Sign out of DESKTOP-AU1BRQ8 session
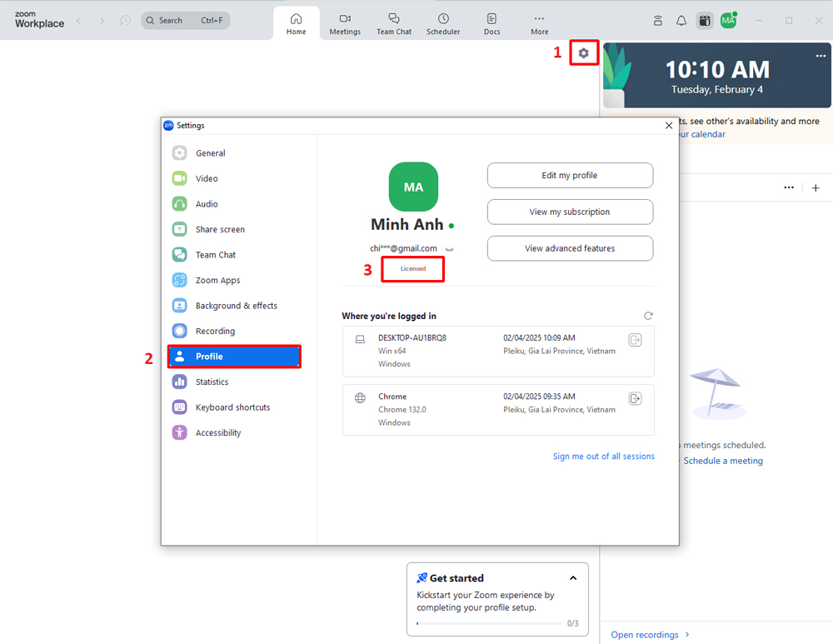The width and height of the screenshot is (833, 644). (636, 340)
